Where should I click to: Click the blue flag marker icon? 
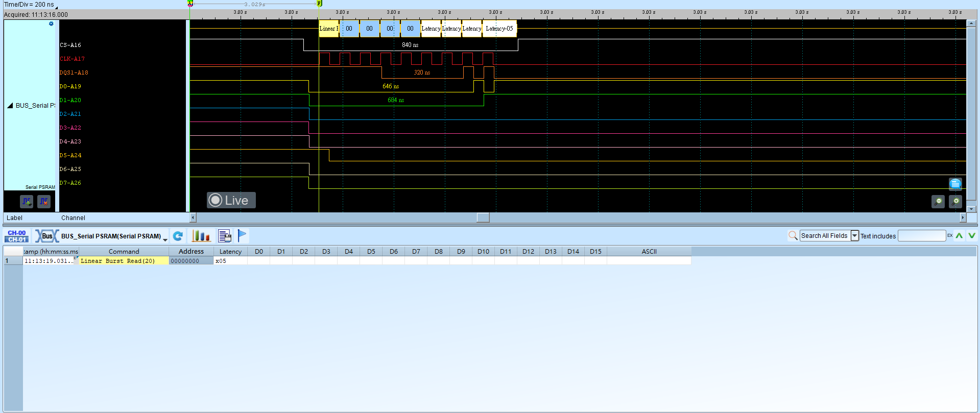pyautogui.click(x=242, y=235)
